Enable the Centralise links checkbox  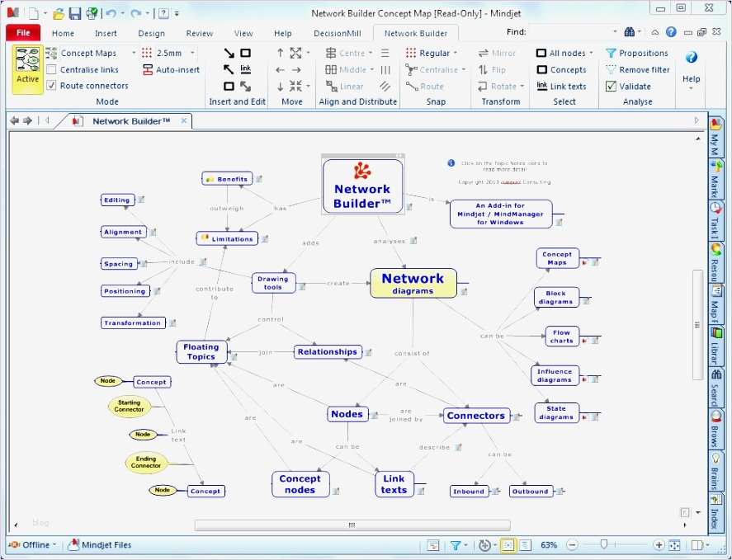52,69
